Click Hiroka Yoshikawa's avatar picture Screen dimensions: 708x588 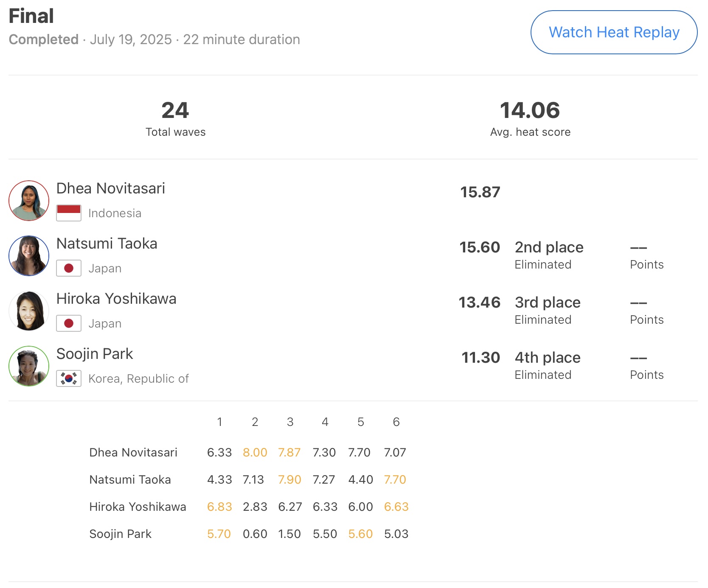pos(29,311)
